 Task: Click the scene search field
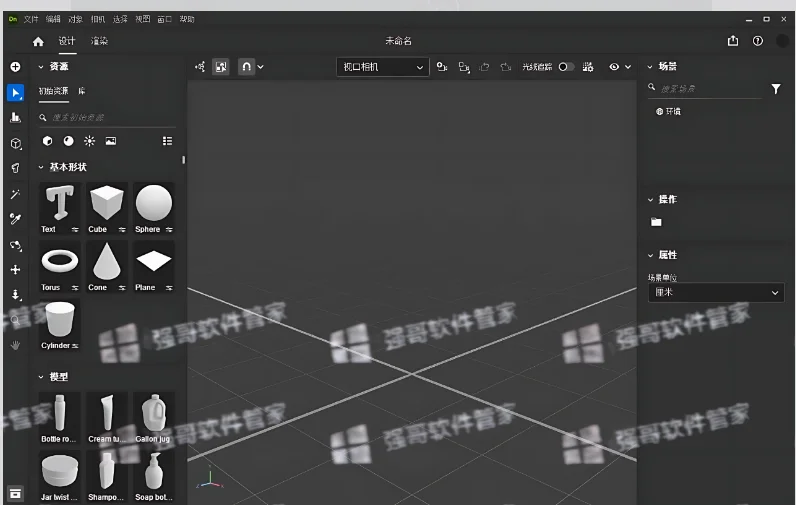click(x=705, y=89)
